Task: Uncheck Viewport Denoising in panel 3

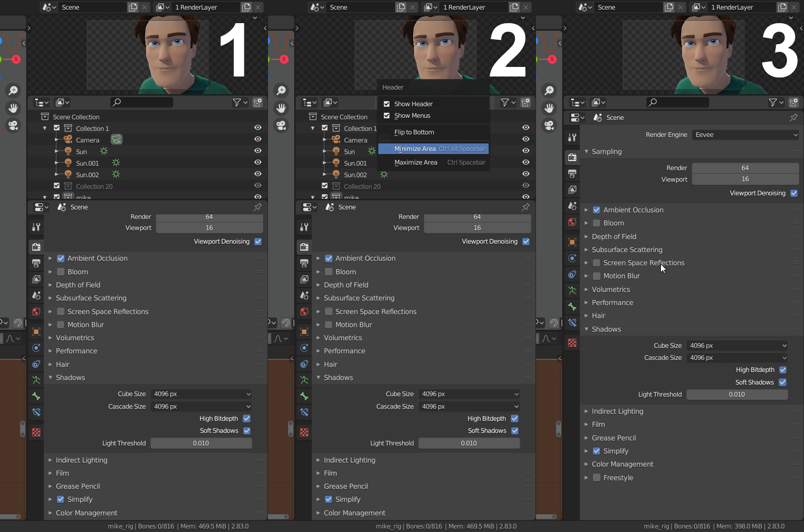Action: click(794, 193)
